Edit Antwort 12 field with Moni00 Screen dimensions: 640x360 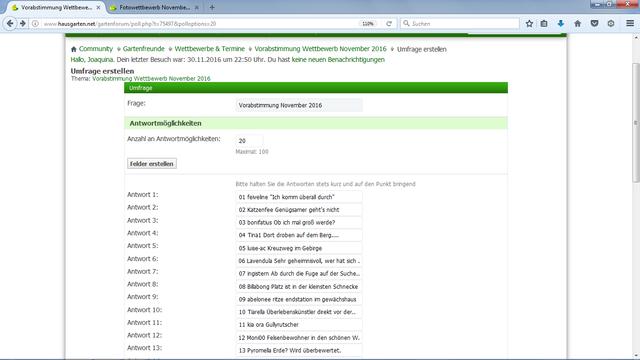299,338
